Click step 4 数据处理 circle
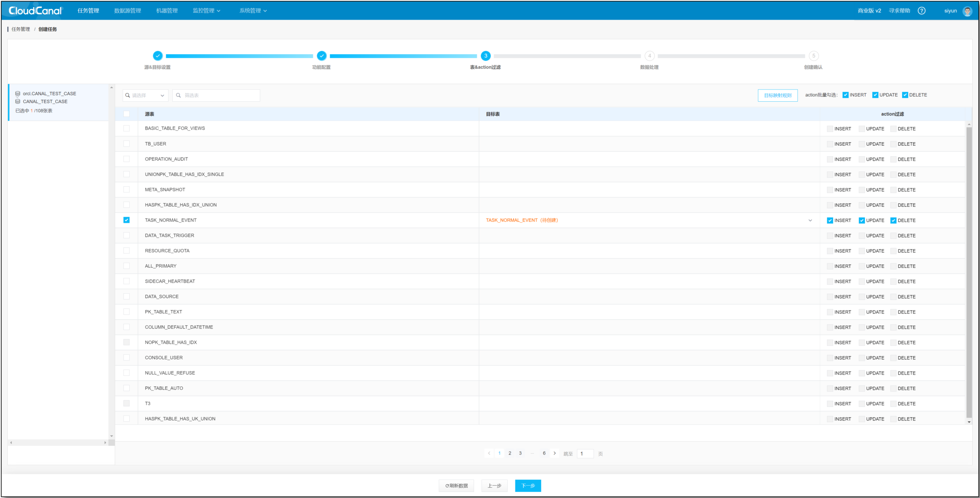This screenshot has height=498, width=980. click(x=649, y=56)
